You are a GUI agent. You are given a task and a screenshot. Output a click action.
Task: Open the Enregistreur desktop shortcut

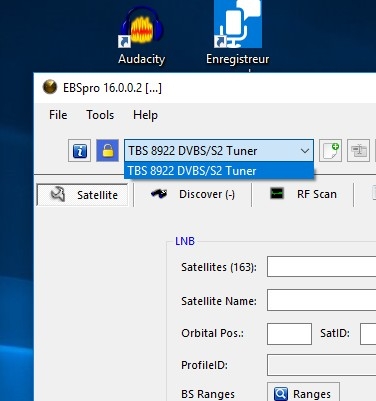pos(238,33)
